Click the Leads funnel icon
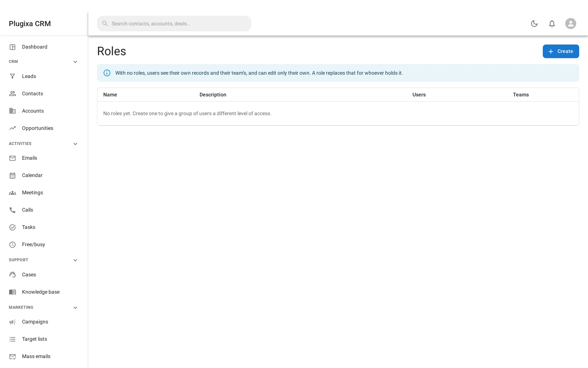 click(12, 77)
